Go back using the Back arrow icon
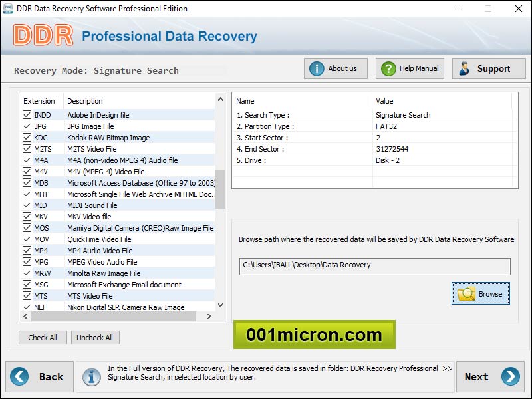This screenshot has height=399, width=532. [19, 376]
